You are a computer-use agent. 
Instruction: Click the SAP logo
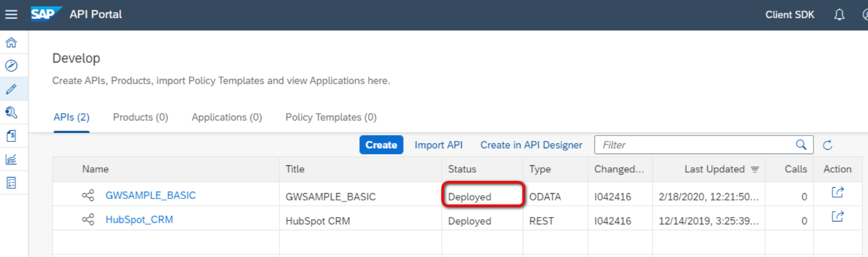click(46, 14)
